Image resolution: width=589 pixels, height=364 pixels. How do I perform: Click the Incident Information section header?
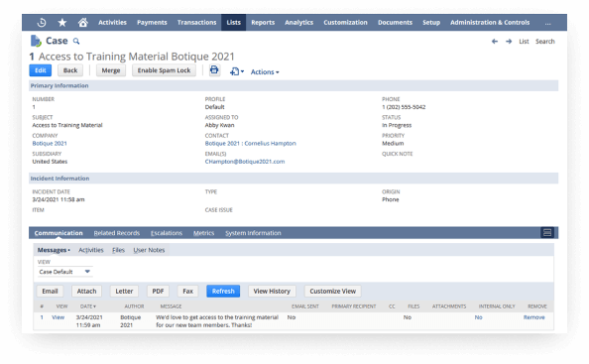pyautogui.click(x=294, y=179)
